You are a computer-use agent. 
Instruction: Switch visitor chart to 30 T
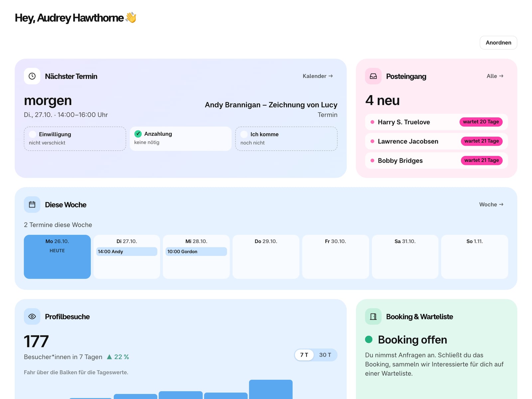tap(325, 355)
